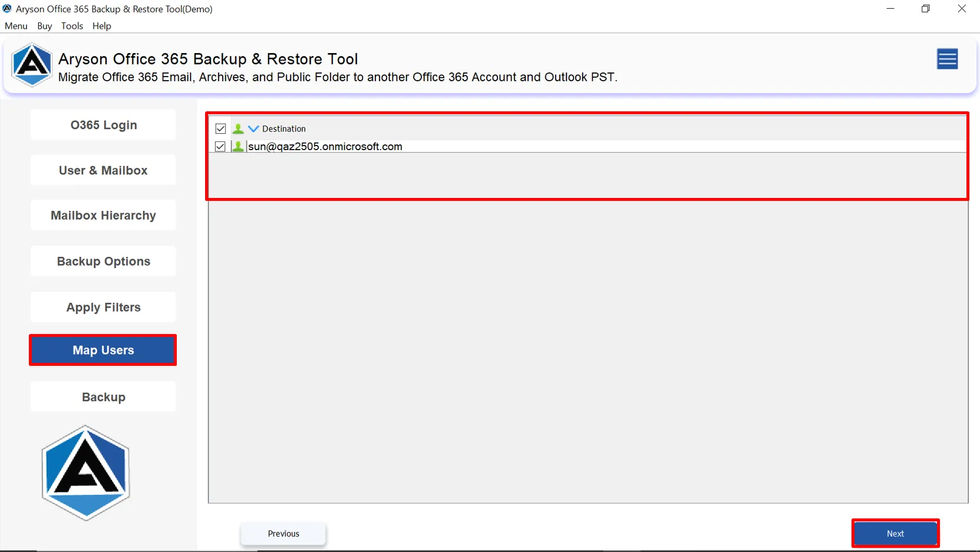980x552 pixels.
Task: Click the user icon beside Destination header
Action: coord(238,128)
